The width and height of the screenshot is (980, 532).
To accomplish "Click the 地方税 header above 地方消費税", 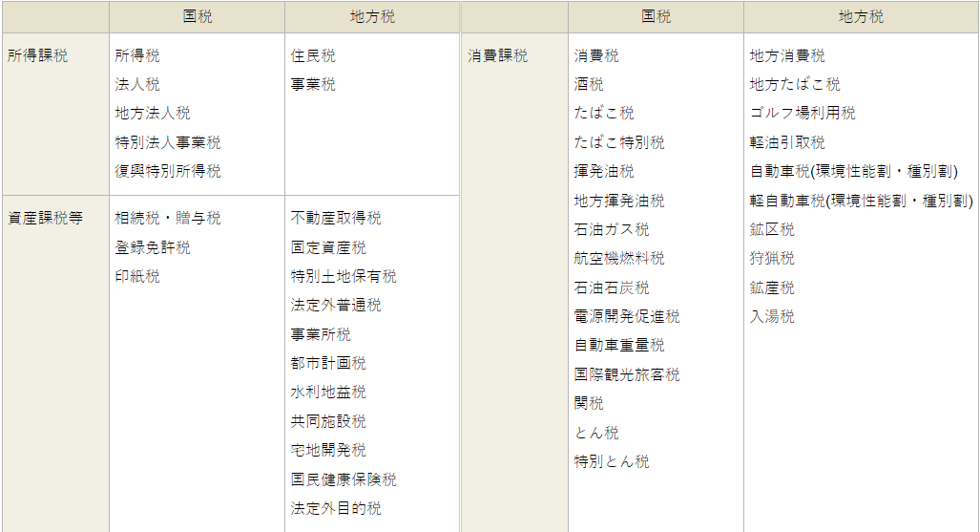I will (862, 17).
